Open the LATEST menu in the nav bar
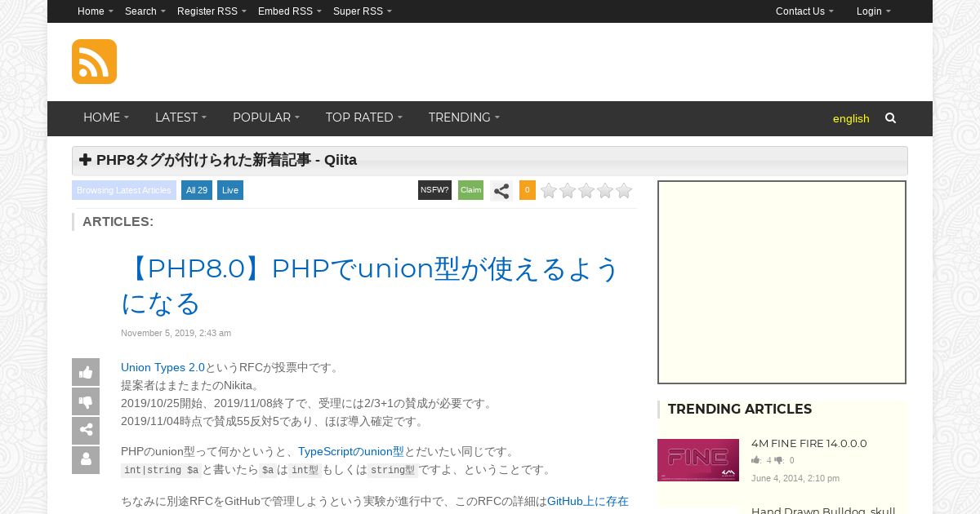 click(180, 117)
